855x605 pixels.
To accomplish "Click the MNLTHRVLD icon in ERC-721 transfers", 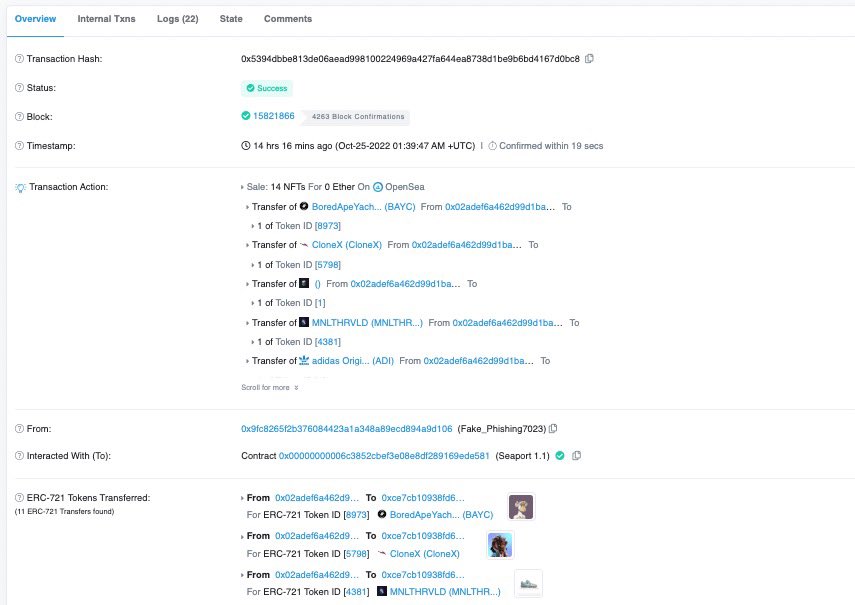I will (382, 591).
